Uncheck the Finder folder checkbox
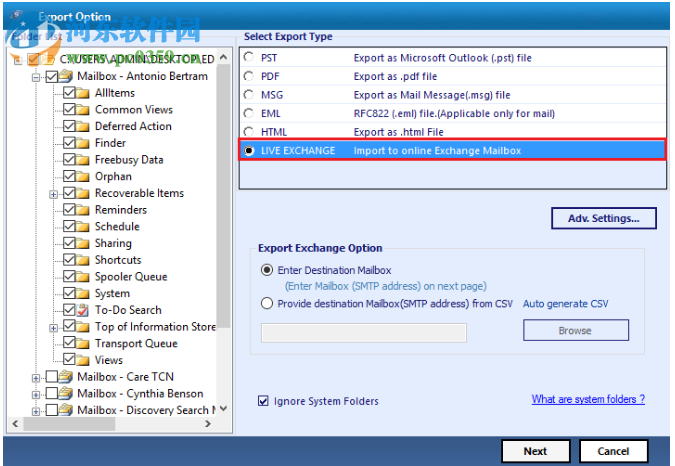Screen dimensions: 675x466 click(69, 142)
